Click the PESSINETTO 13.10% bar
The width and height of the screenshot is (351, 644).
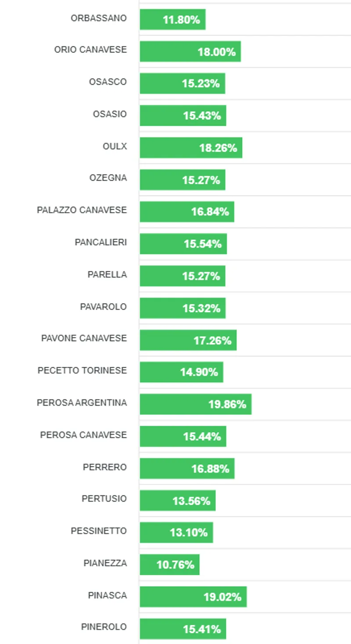pos(176,533)
